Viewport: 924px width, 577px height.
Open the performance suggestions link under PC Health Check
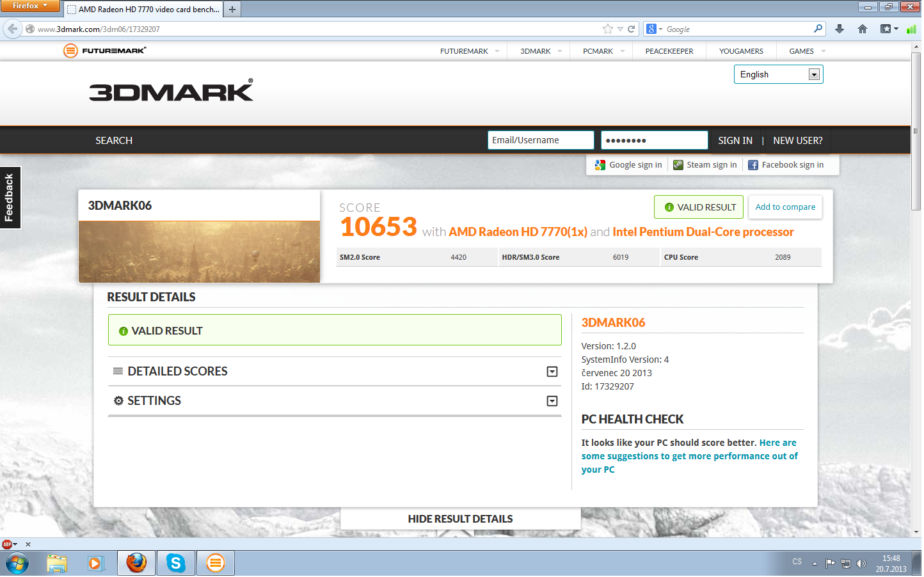[690, 456]
